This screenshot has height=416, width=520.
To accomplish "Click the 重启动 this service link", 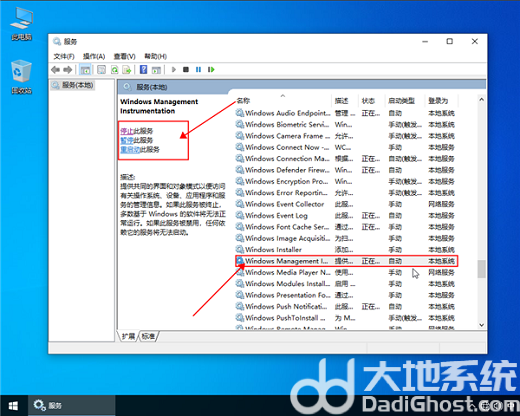I will tap(130, 149).
